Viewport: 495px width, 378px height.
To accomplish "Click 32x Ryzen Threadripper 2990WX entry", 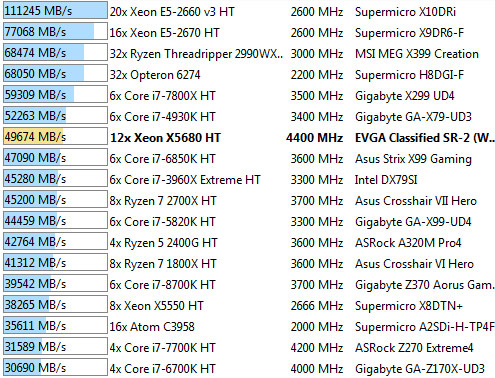I will pyautogui.click(x=196, y=54).
